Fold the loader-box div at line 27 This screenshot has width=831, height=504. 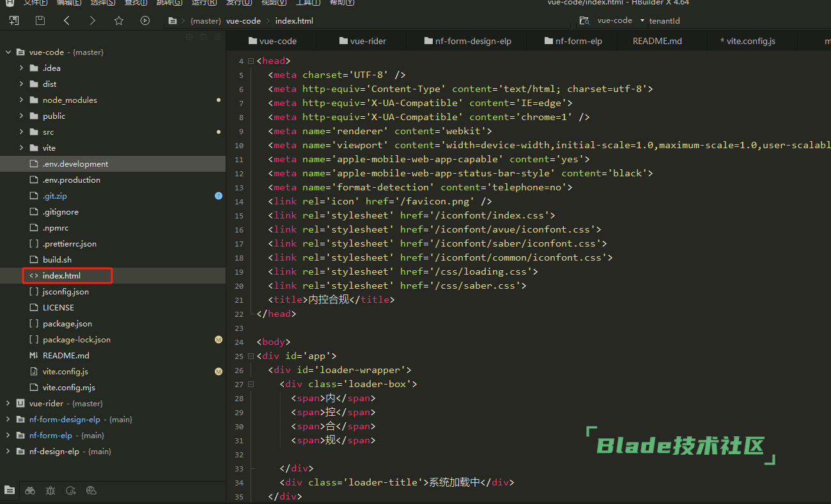tap(251, 385)
